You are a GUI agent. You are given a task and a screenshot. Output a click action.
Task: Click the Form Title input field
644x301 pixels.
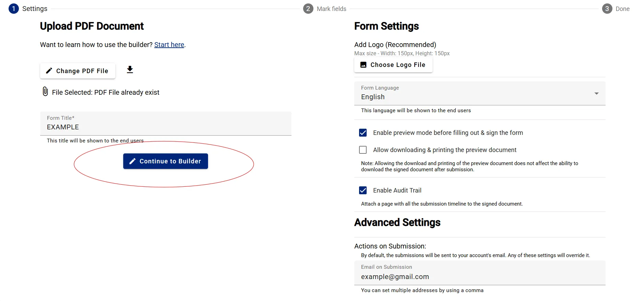[x=165, y=127]
